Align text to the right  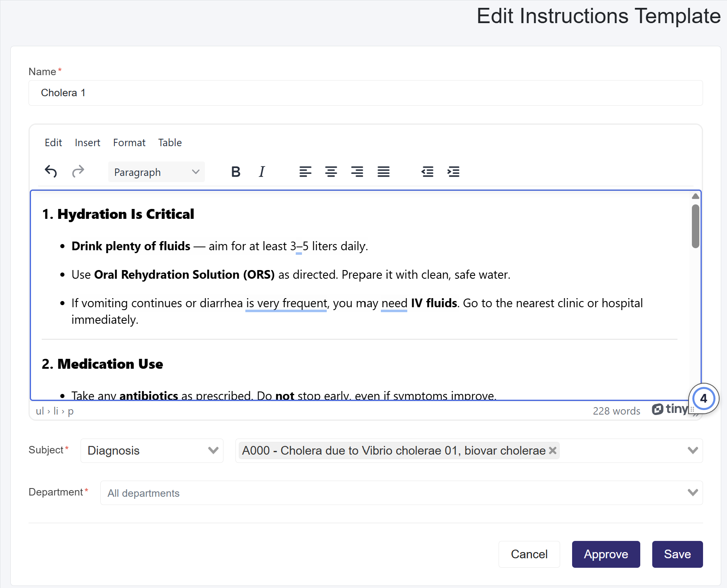(357, 172)
